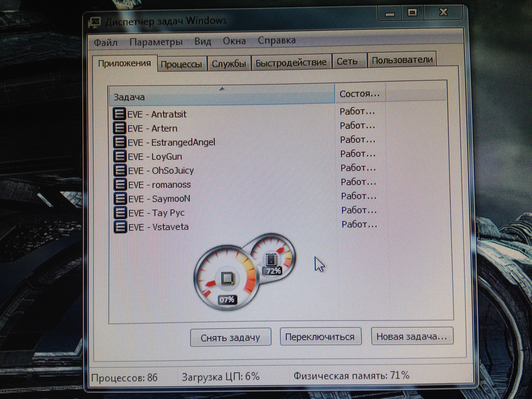Click the EVE icon beside Artern
This screenshot has width=532, height=399.
click(x=119, y=128)
